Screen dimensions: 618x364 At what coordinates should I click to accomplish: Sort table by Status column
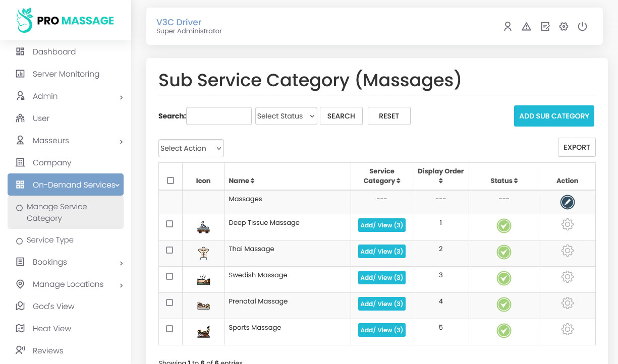(x=504, y=180)
